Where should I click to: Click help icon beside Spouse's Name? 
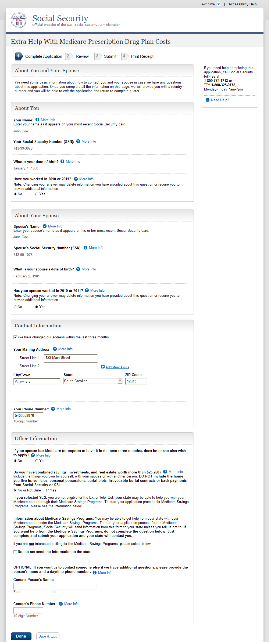45,226
